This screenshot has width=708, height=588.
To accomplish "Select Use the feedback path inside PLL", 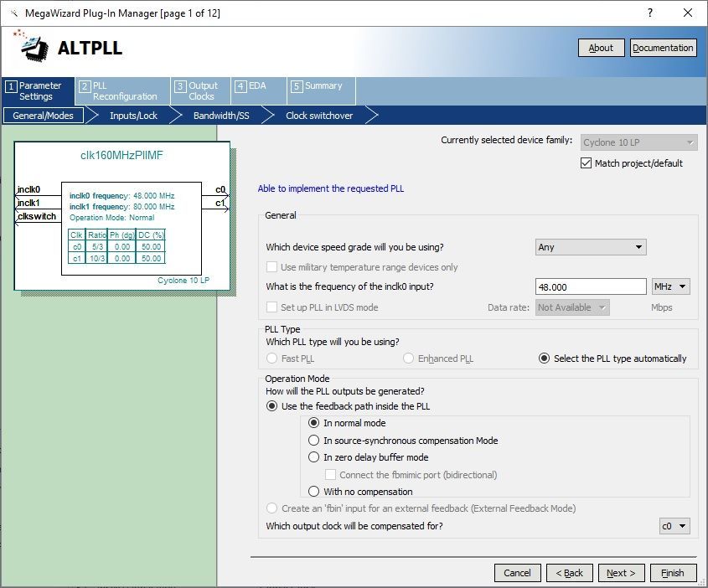I will pyautogui.click(x=271, y=406).
